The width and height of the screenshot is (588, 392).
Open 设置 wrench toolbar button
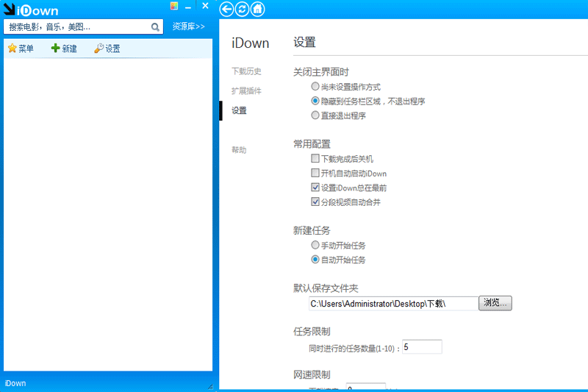click(x=107, y=49)
